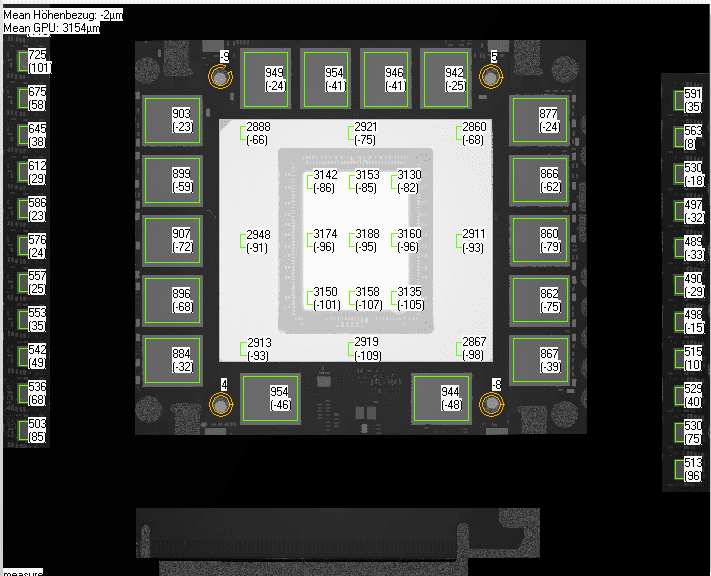Screen dimensions: 711x576
Task: Click the left strip value 557 (25)
Action: click(37, 283)
